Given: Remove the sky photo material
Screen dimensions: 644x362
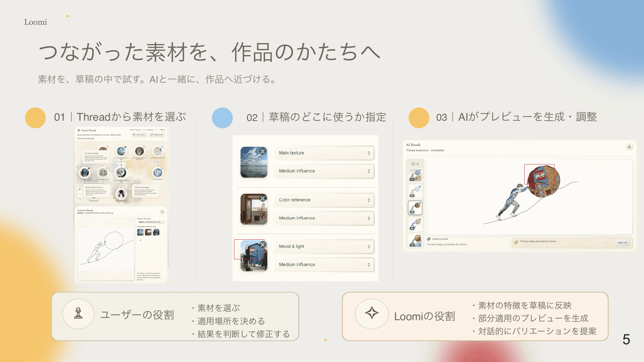Looking at the screenshot, I should point(263,151).
